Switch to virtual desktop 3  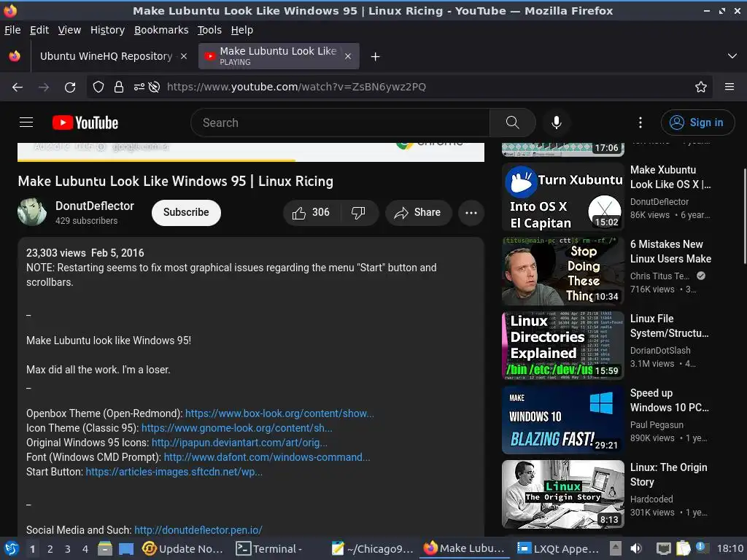[x=68, y=549]
